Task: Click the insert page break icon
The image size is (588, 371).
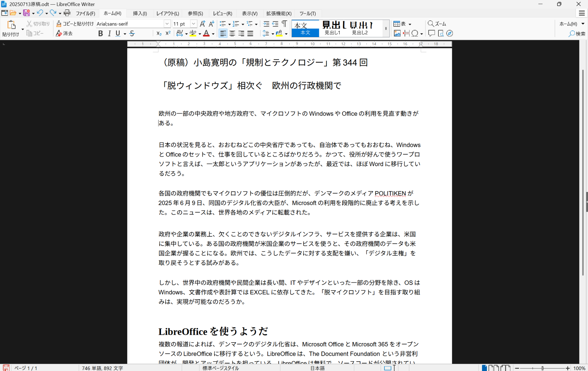Action: [406, 34]
